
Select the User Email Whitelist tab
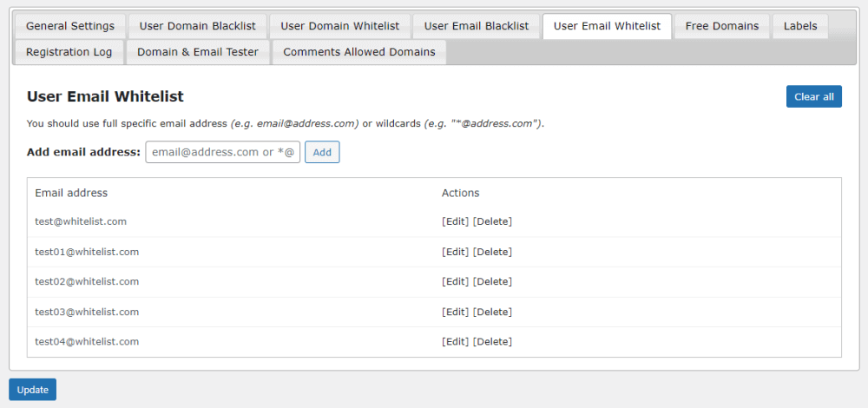(x=607, y=26)
